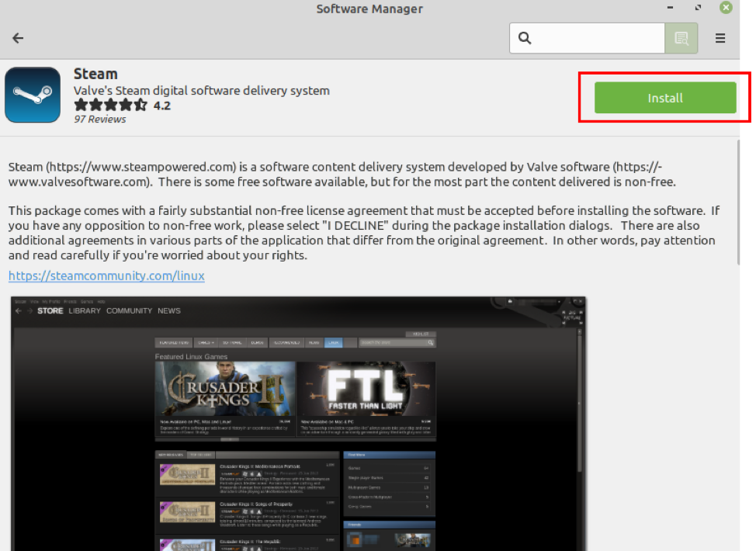The width and height of the screenshot is (756, 551).
Task: Install the Steam package
Action: tap(665, 98)
